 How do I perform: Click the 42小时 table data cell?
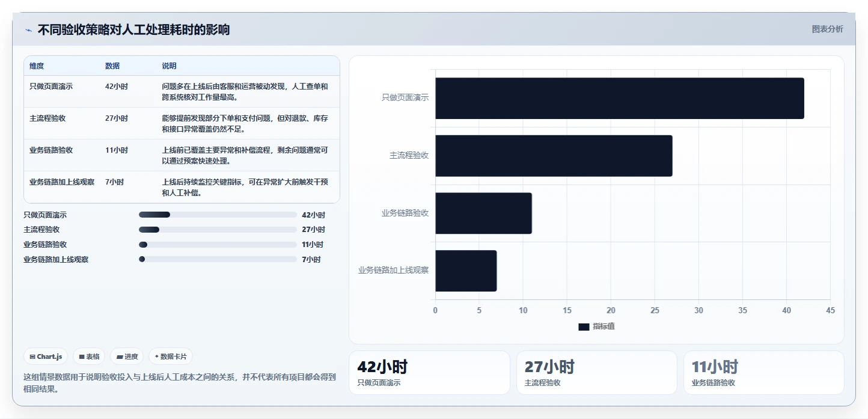(x=117, y=87)
